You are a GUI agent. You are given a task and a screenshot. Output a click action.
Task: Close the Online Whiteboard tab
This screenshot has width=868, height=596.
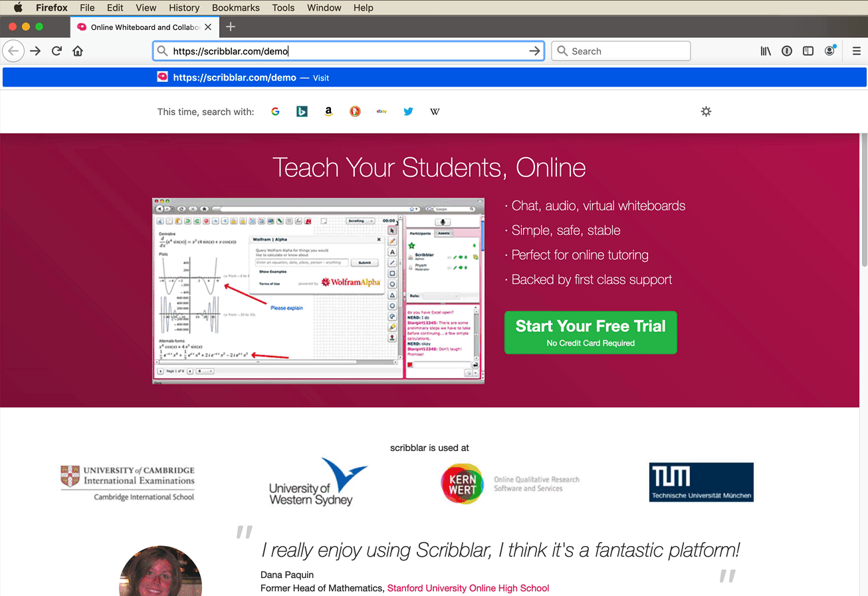click(208, 27)
